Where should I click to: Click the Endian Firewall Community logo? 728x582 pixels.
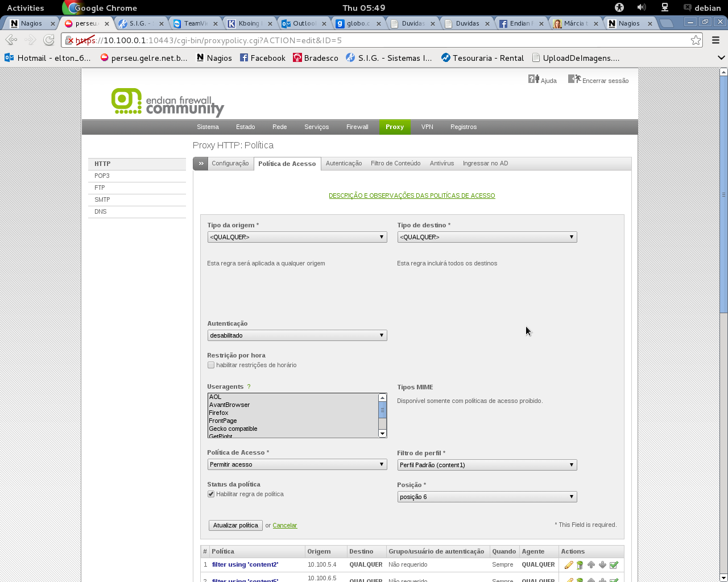(168, 102)
